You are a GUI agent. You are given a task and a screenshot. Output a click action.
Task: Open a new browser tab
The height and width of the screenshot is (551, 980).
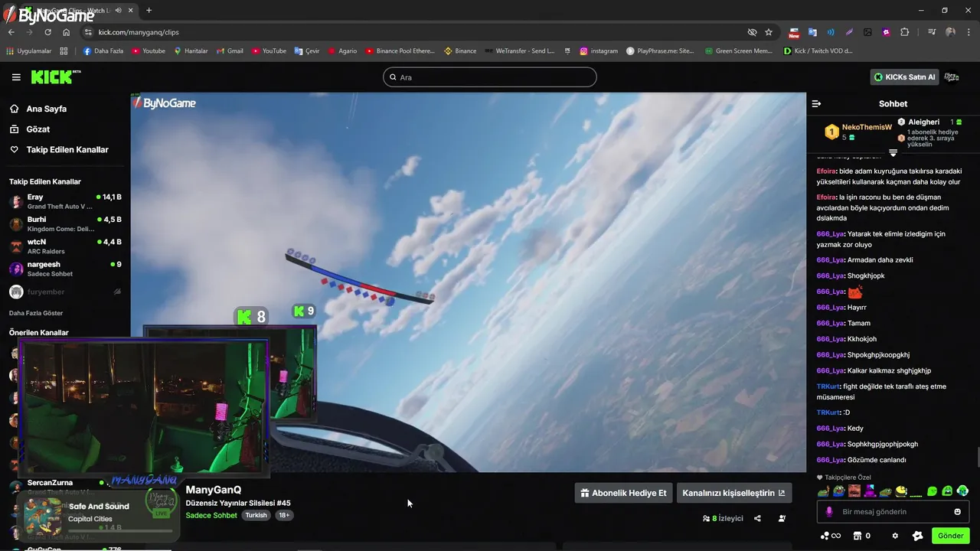[x=149, y=11]
